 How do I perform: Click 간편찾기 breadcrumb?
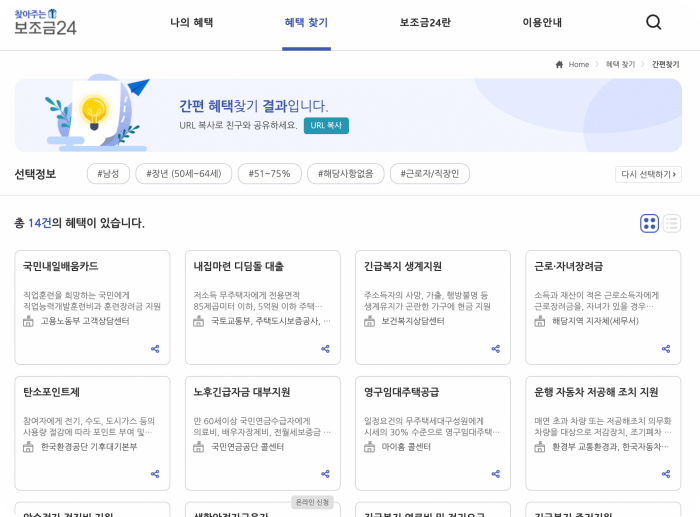[666, 64]
